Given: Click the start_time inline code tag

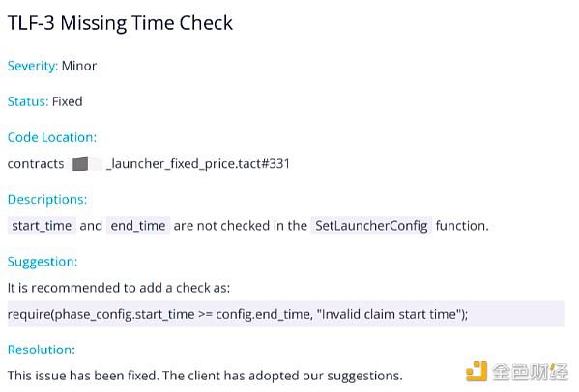Looking at the screenshot, I should (x=42, y=225).
